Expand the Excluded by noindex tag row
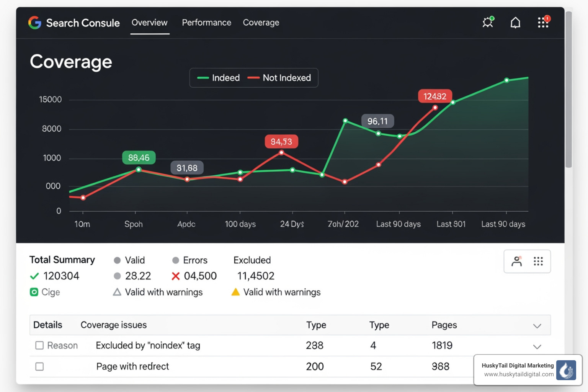The image size is (588, 392). click(x=537, y=346)
